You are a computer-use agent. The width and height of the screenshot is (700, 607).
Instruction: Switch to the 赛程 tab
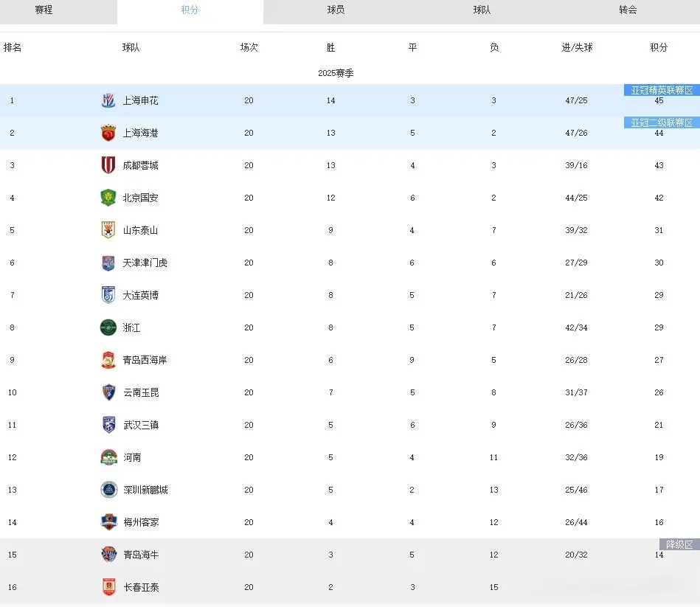pos(44,10)
